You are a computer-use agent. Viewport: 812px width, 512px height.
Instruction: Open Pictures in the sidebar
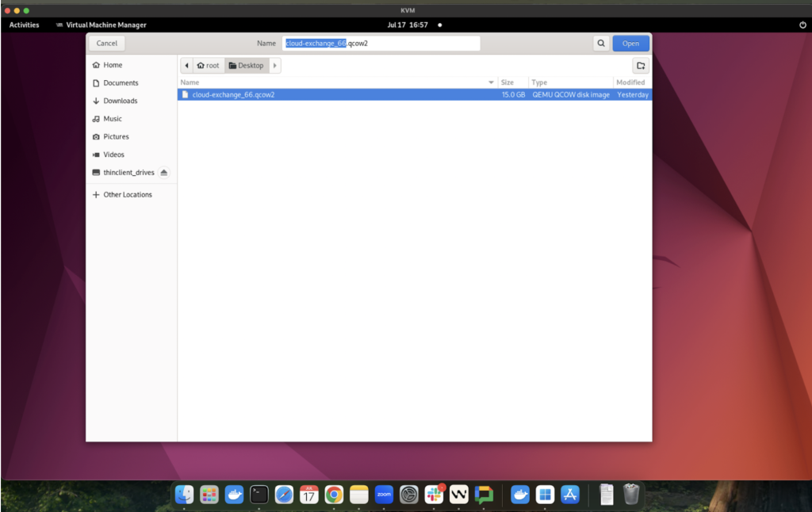131,136
